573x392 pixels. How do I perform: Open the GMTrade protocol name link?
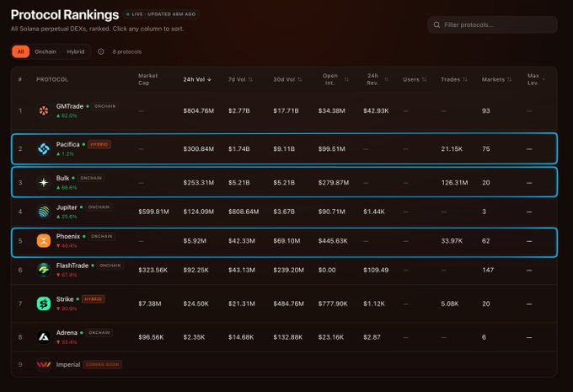point(69,106)
